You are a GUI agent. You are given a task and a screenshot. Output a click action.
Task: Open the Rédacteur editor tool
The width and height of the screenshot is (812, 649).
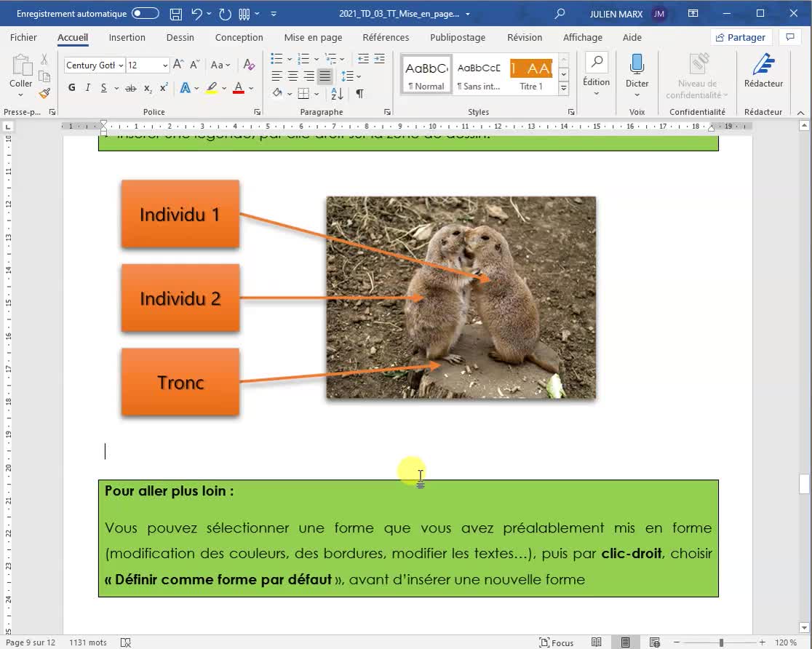tap(763, 71)
